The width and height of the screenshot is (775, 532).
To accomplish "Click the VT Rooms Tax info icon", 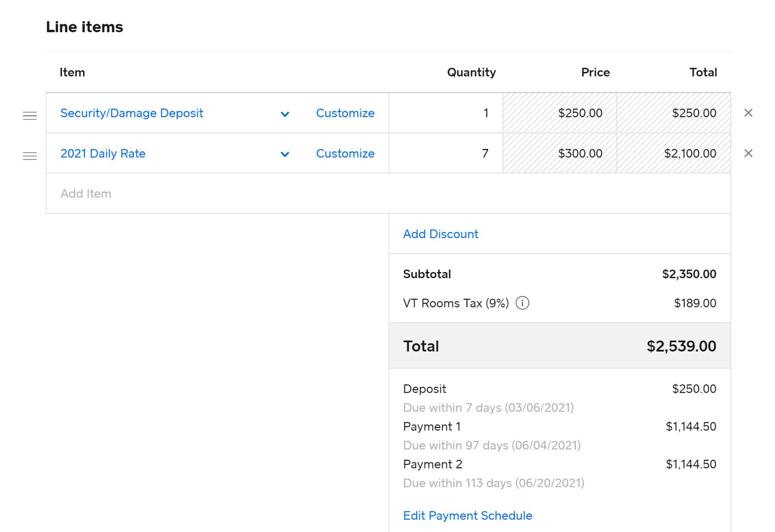I will [x=522, y=303].
